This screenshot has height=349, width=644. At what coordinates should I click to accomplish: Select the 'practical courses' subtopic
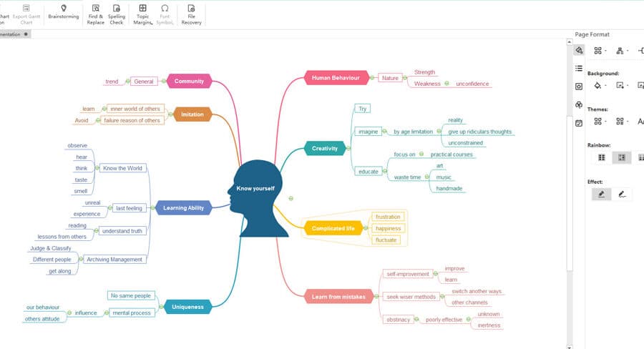pos(452,154)
